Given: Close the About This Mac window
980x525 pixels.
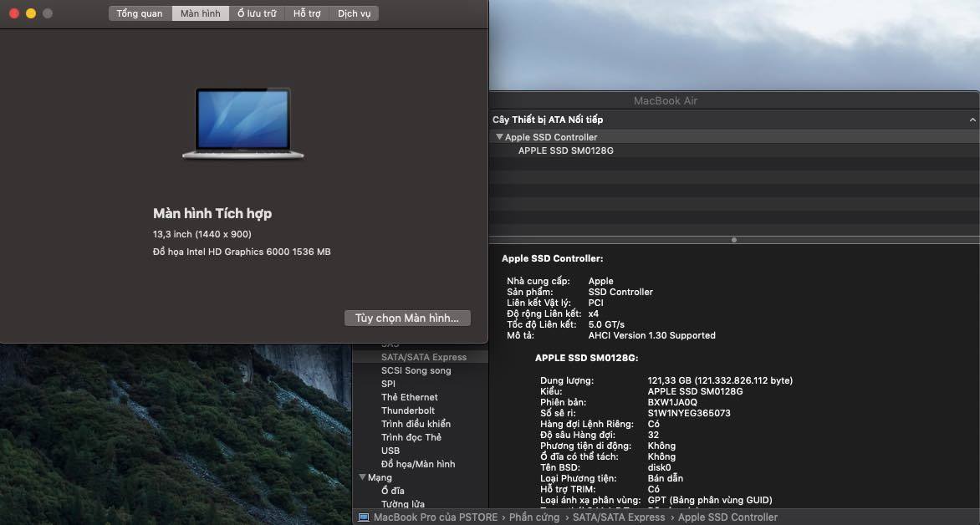Looking at the screenshot, I should (x=14, y=13).
